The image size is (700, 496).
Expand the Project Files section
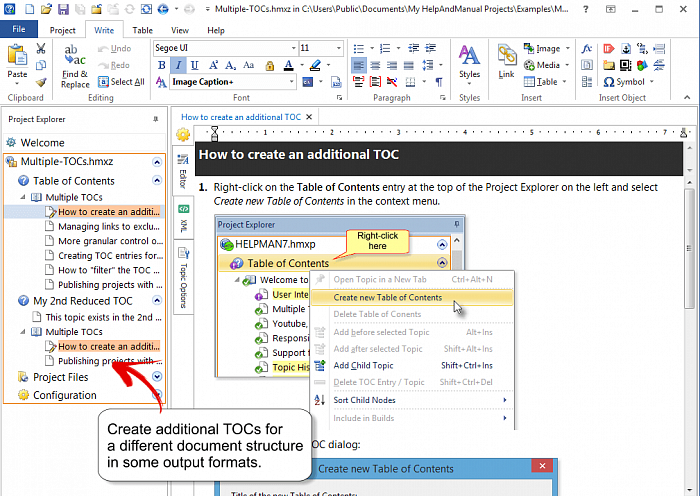coord(157,377)
